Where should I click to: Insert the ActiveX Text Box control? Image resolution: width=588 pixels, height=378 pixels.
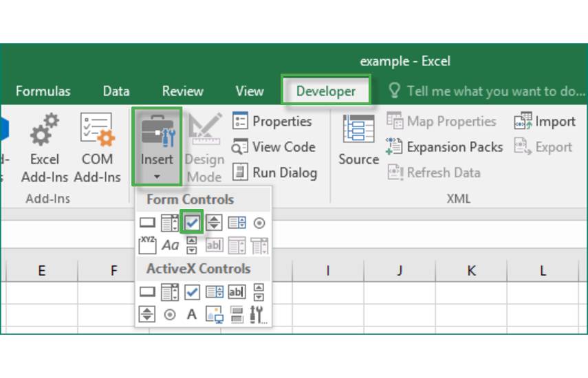point(237,292)
